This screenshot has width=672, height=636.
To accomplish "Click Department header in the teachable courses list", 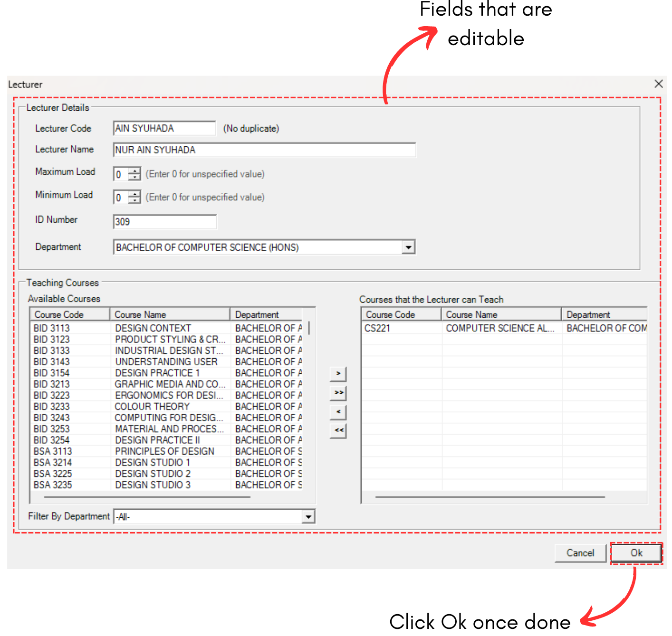I will [604, 315].
